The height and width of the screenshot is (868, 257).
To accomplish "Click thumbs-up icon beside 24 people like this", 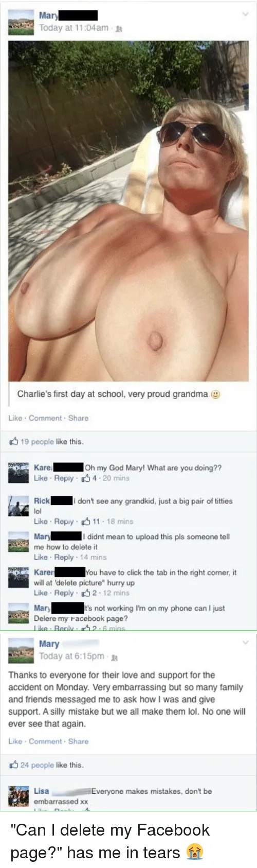I will point(14,765).
